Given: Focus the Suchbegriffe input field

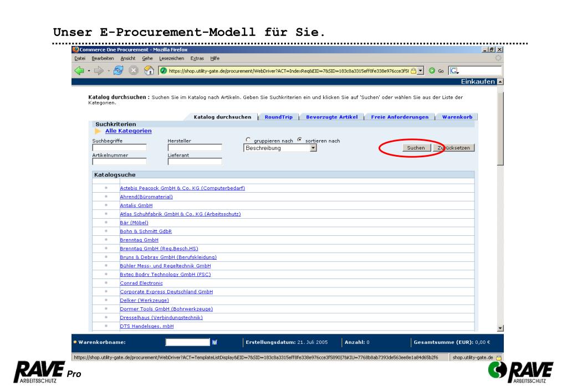Looking at the screenshot, I should coord(119,147).
